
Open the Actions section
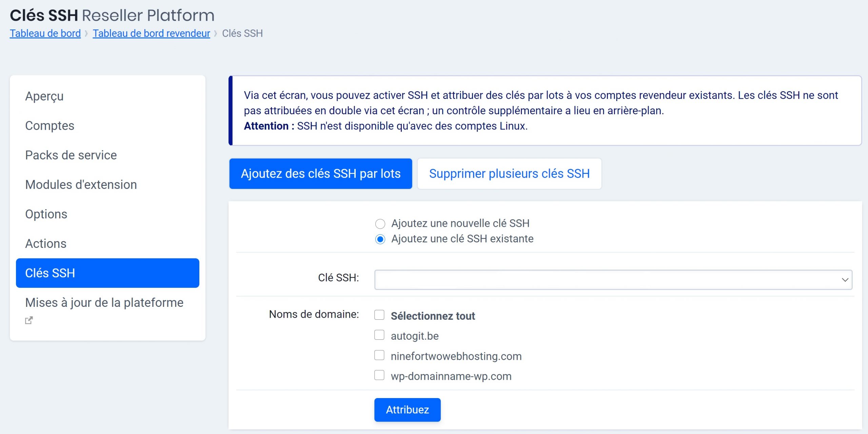point(45,243)
